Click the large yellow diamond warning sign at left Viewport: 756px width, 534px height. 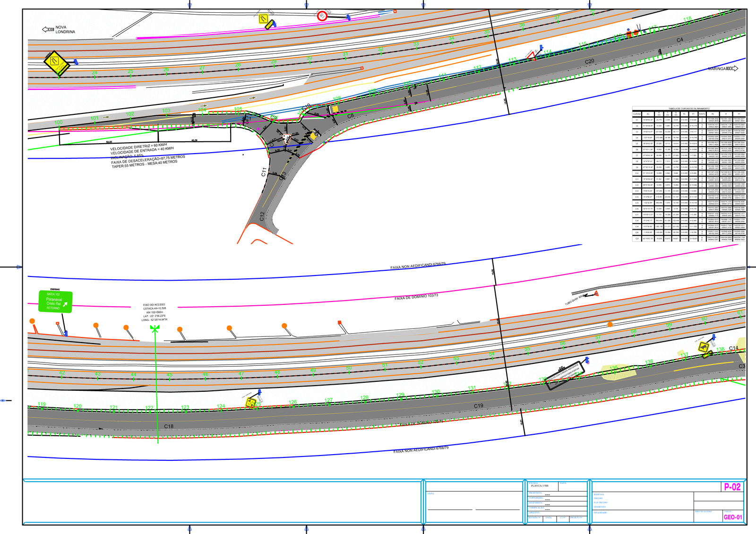[x=56, y=62]
